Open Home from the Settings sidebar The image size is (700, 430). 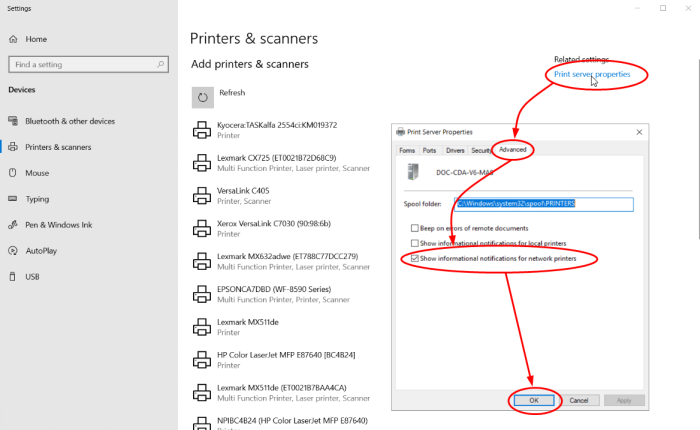(36, 39)
